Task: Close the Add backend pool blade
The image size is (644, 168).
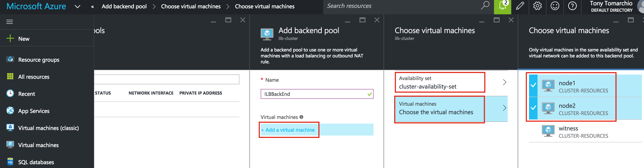Action: pos(377,20)
